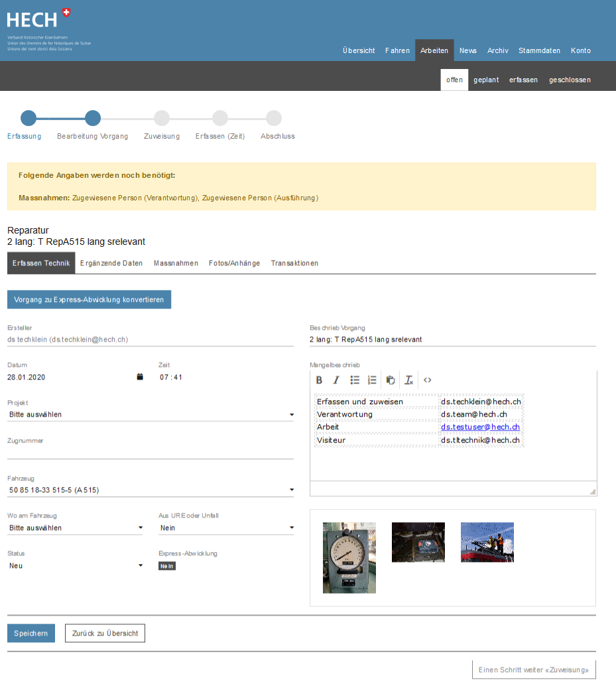The height and width of the screenshot is (694, 616).
Task: Open source code view in editor
Action: 428,380
